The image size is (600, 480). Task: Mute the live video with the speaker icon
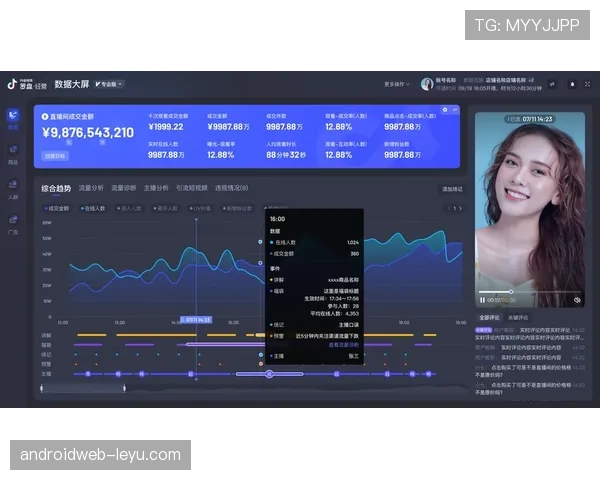click(x=577, y=300)
